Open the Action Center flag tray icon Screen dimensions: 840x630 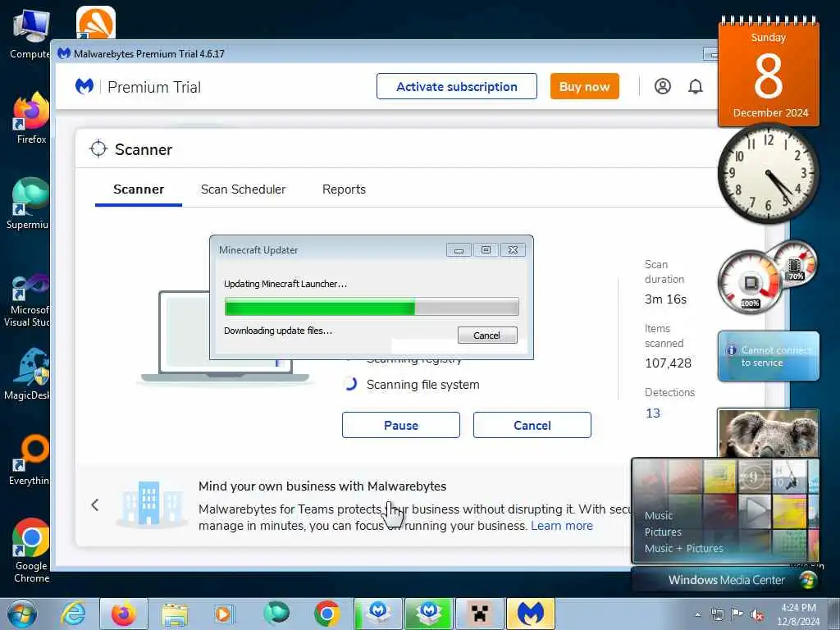pos(737,615)
